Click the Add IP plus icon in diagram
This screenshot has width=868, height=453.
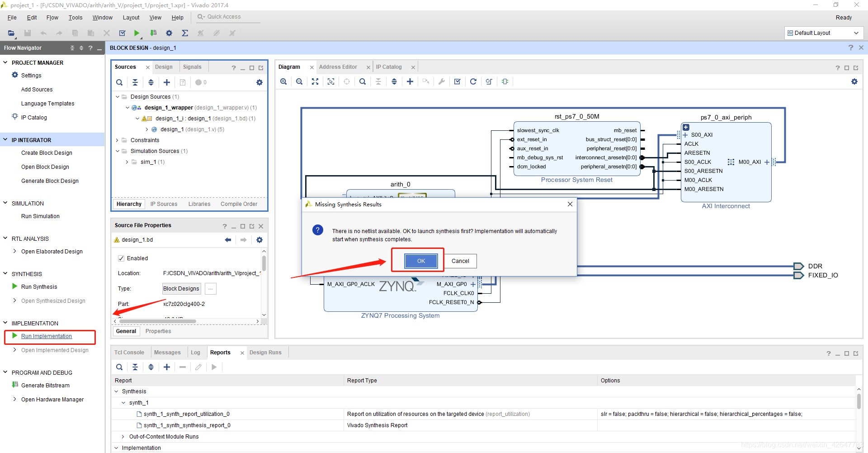410,81
